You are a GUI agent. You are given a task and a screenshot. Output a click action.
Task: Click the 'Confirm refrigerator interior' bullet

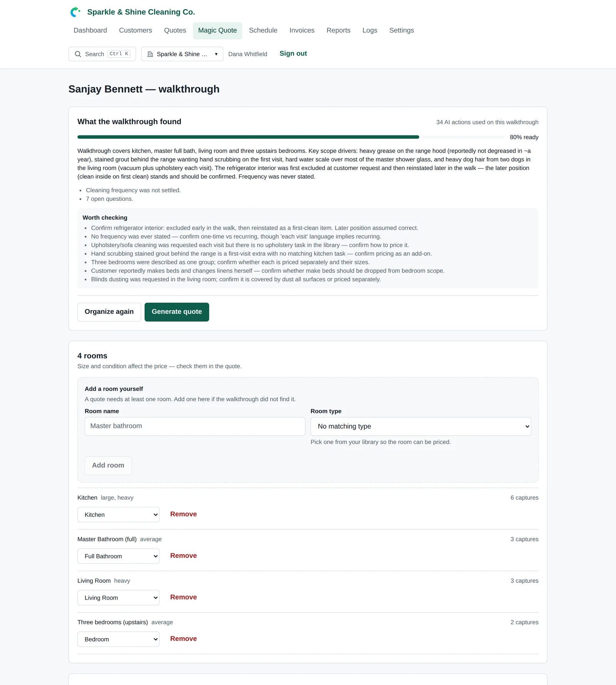254,228
